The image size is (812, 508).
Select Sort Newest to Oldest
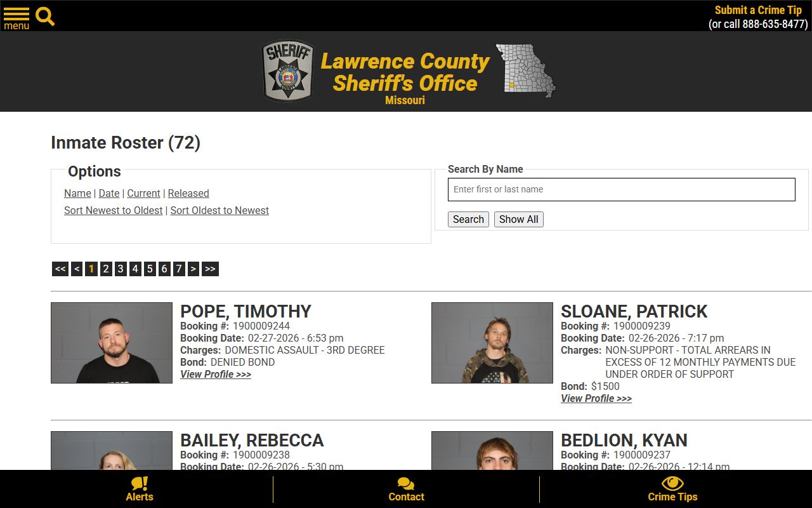114,210
